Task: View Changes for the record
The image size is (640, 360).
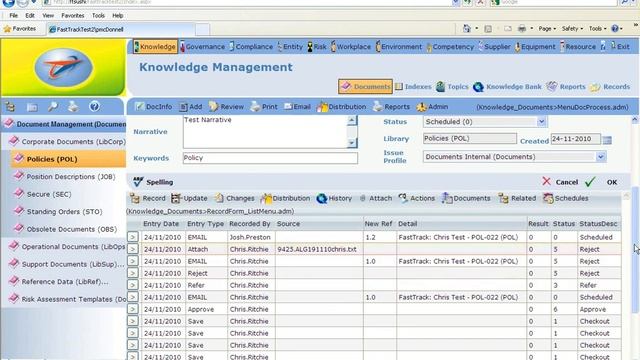Action: click(234, 198)
